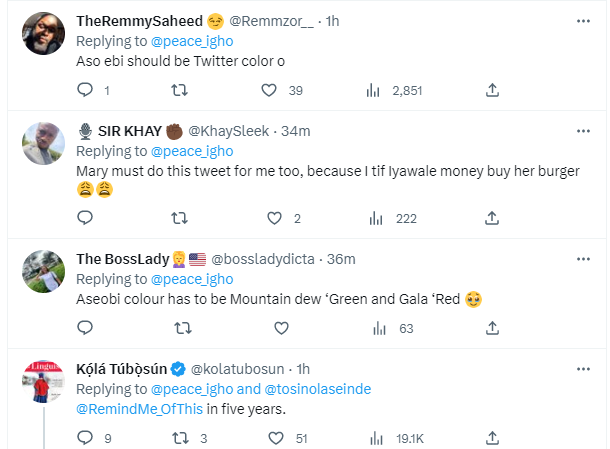Retweet The BossLady's Aseobi colour tweet
610x449 pixels.
(183, 327)
